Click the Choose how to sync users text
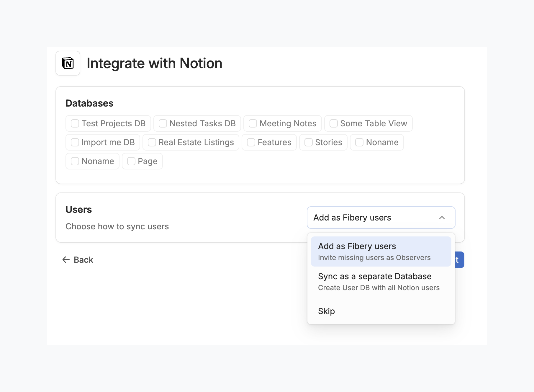The image size is (534, 392). click(x=117, y=226)
